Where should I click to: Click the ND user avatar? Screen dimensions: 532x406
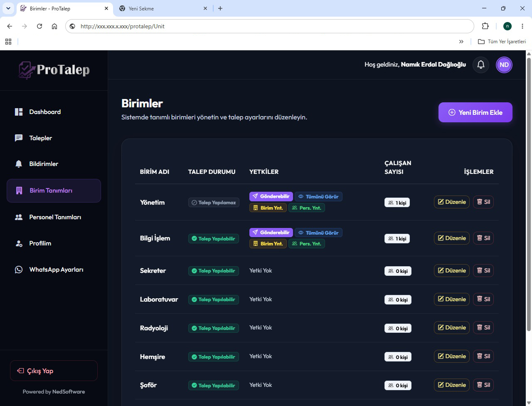504,64
